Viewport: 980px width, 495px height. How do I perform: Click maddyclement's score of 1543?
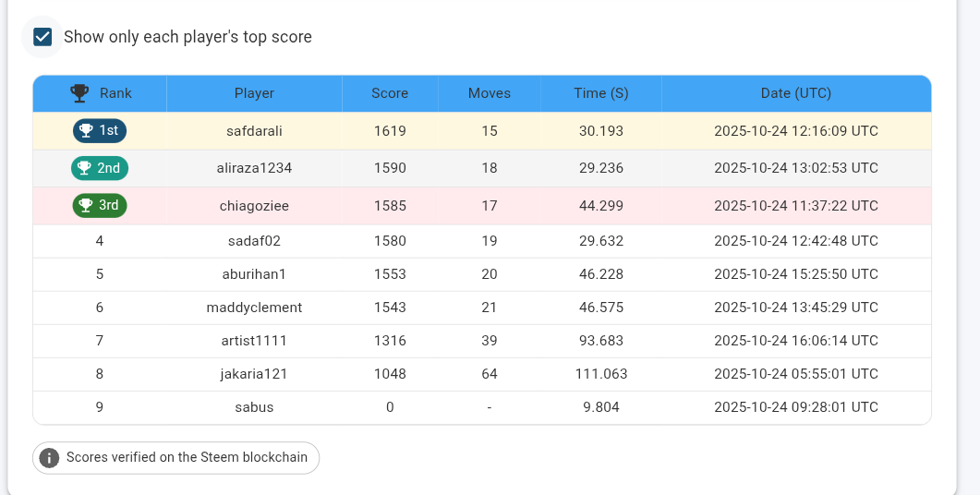(x=390, y=308)
